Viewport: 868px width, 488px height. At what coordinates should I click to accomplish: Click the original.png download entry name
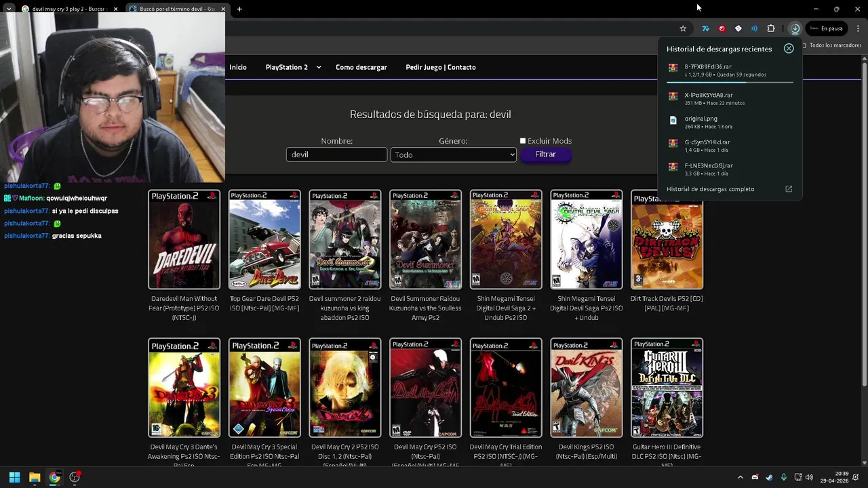point(701,119)
